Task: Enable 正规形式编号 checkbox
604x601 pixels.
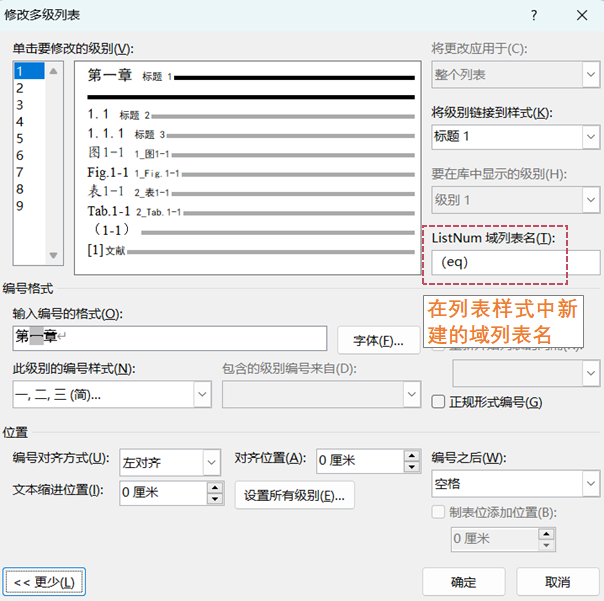Action: point(438,402)
